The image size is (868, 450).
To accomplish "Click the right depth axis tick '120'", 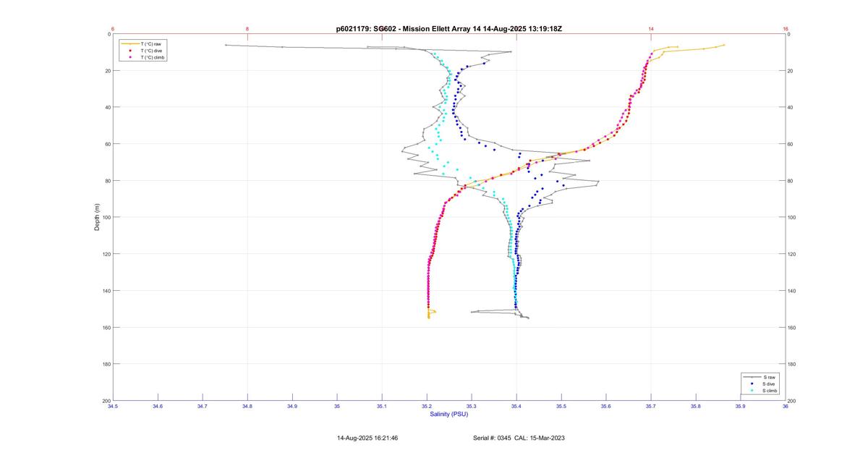I will (791, 254).
